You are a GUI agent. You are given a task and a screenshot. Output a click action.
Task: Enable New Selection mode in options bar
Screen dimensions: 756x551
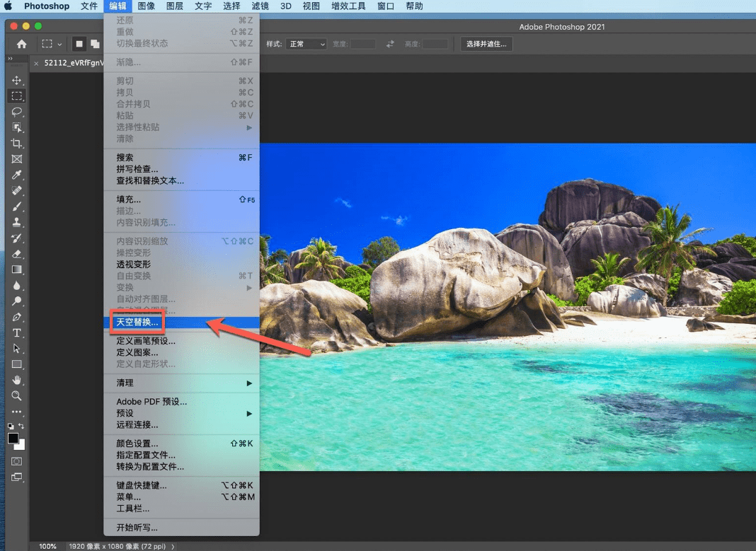(x=79, y=45)
